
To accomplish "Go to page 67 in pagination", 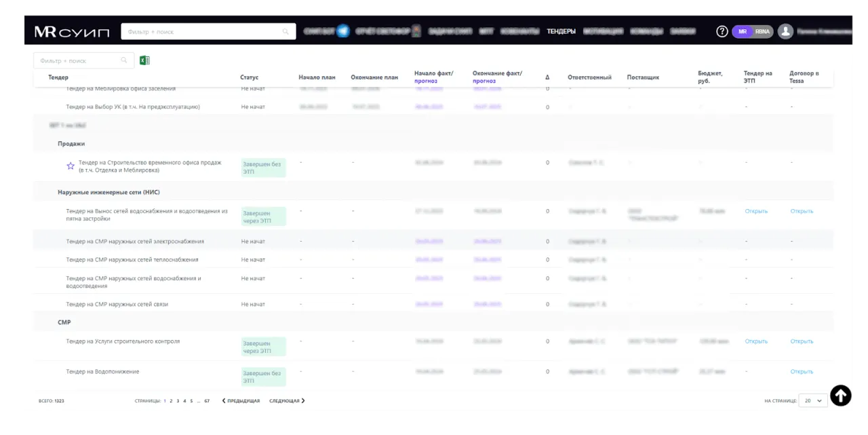I will (207, 401).
